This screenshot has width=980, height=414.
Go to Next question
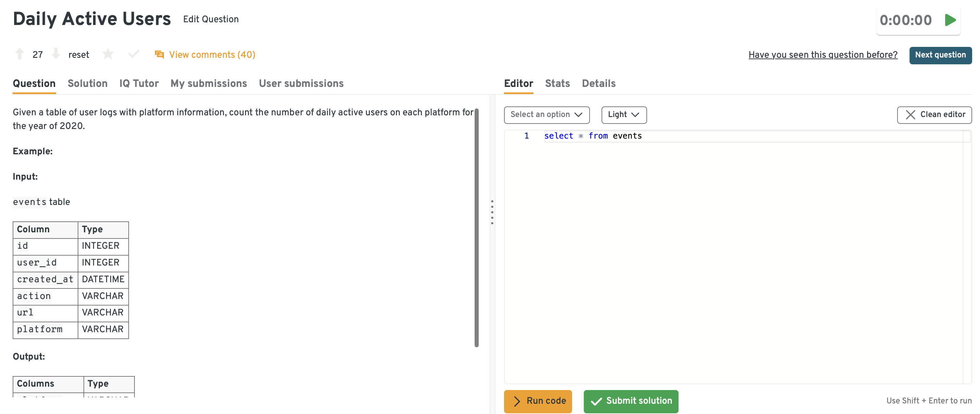pos(940,55)
